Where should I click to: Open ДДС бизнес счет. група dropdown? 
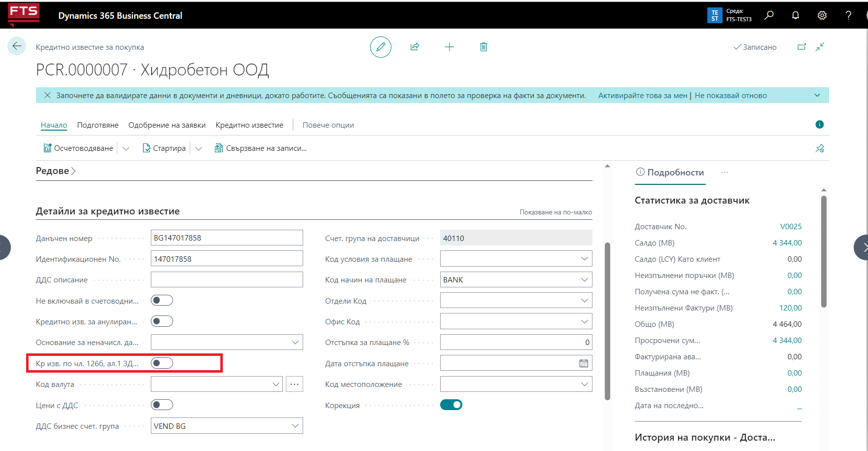pos(295,426)
